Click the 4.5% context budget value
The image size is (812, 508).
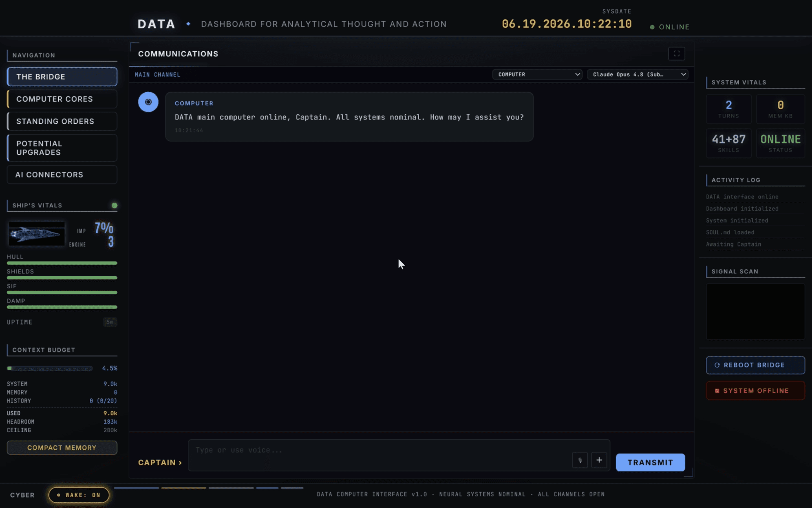pos(110,368)
